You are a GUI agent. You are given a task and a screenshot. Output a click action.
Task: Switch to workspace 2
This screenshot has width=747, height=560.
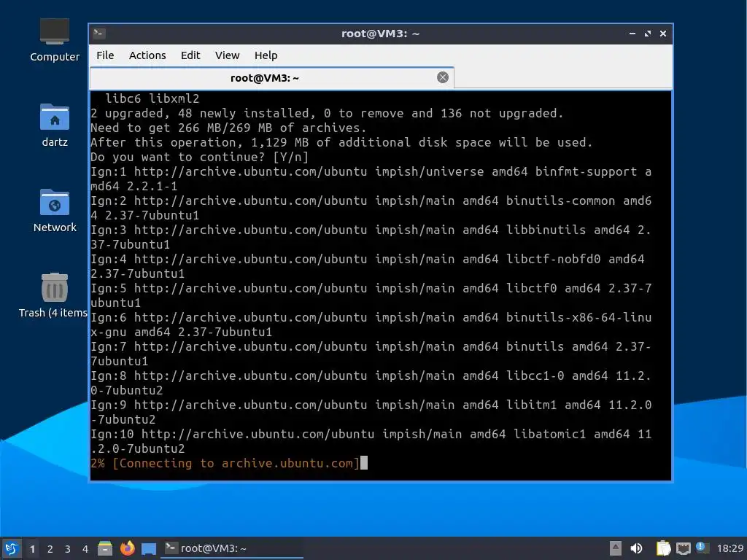(x=50, y=549)
